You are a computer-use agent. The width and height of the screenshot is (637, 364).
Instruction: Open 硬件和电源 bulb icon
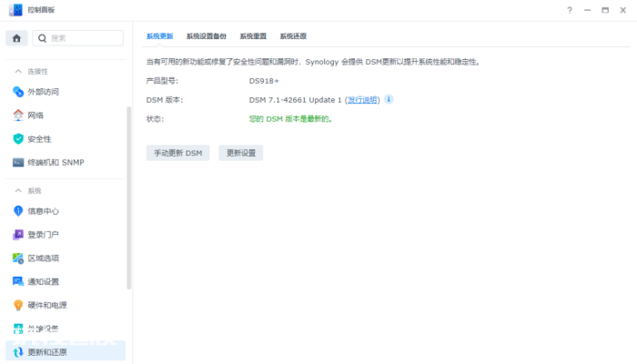coord(18,305)
